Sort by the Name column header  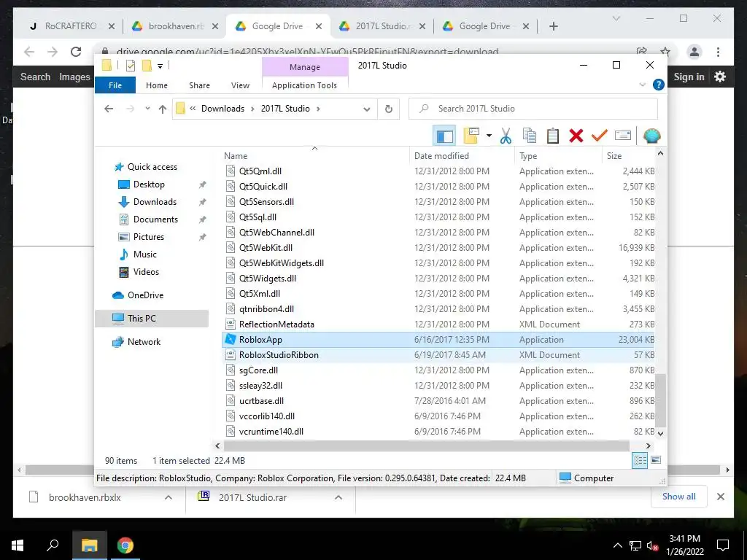(236, 156)
